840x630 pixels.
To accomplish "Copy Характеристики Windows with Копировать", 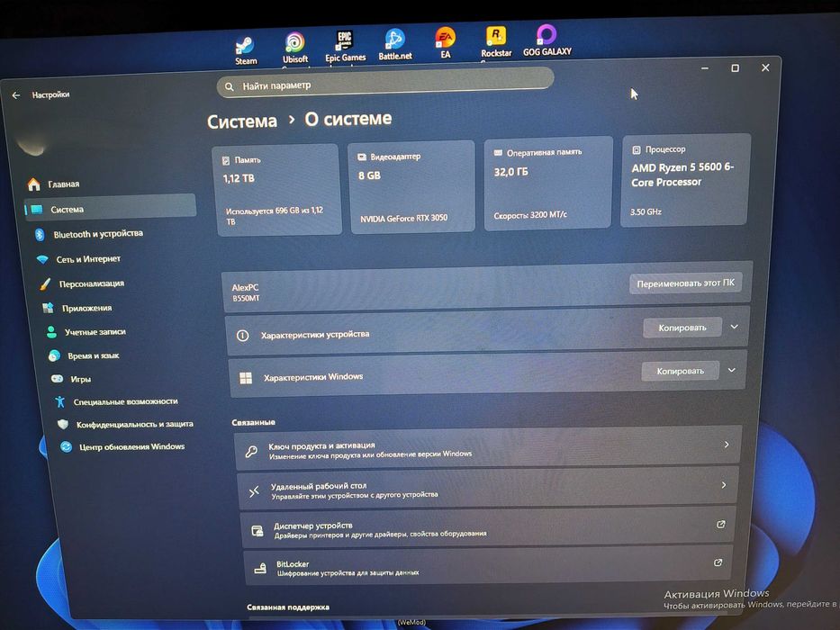I will 680,371.
